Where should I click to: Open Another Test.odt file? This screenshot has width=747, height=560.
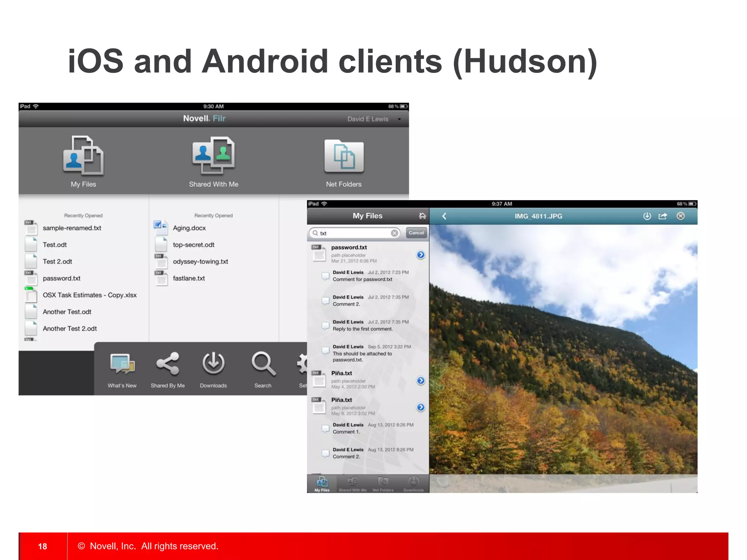tap(67, 312)
